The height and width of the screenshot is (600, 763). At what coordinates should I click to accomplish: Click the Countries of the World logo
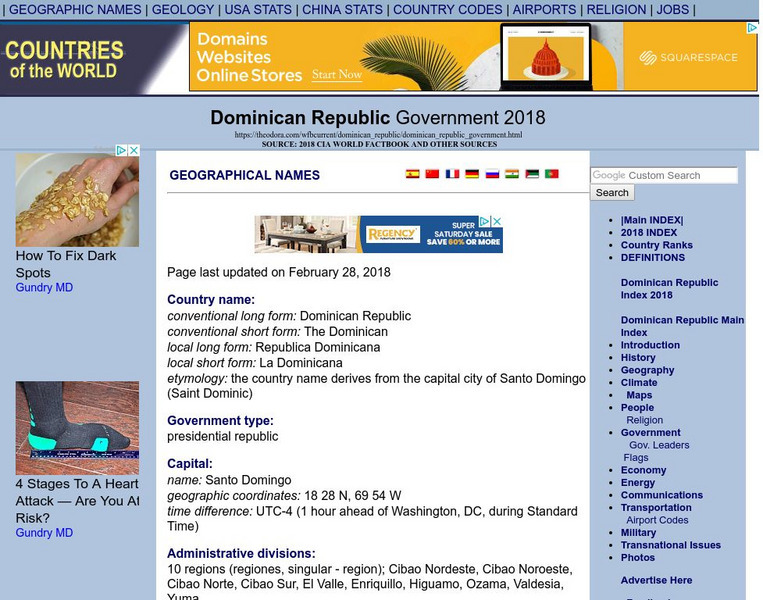64,60
